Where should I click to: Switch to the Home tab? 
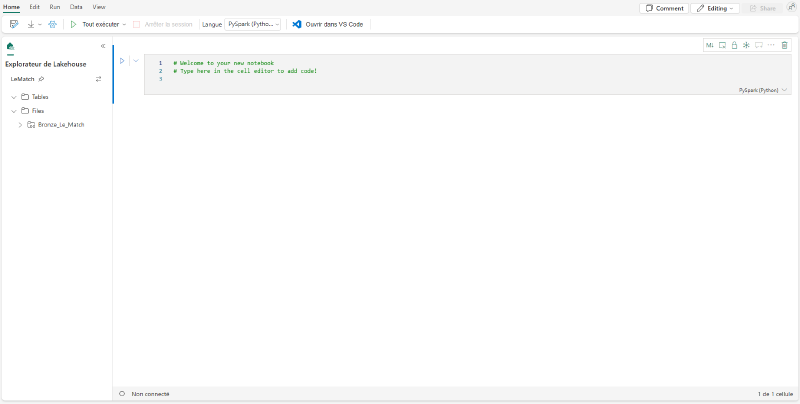pyautogui.click(x=11, y=8)
